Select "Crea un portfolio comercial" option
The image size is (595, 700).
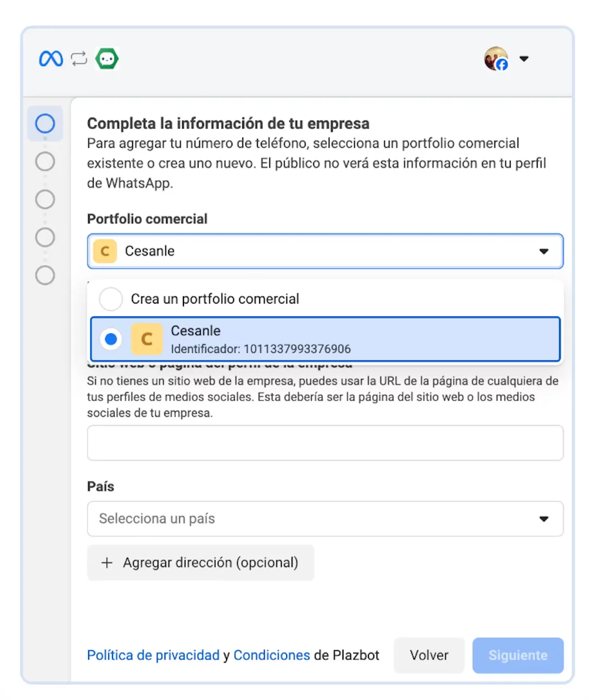click(x=111, y=299)
